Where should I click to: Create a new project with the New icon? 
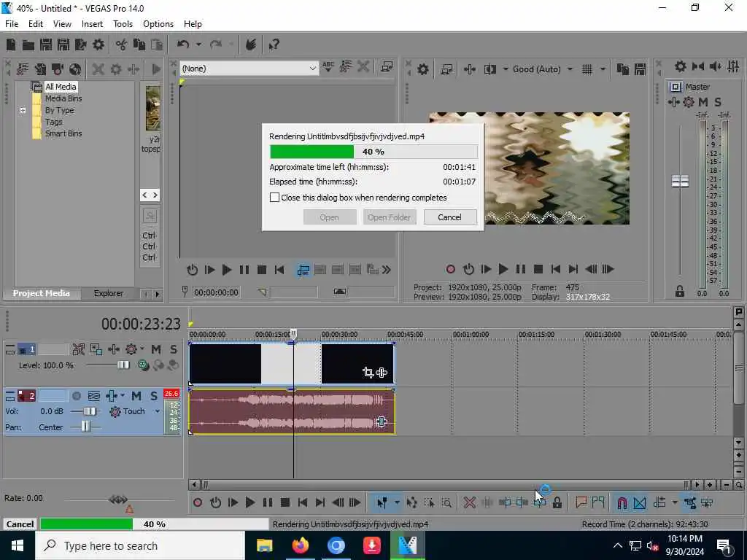11,44
